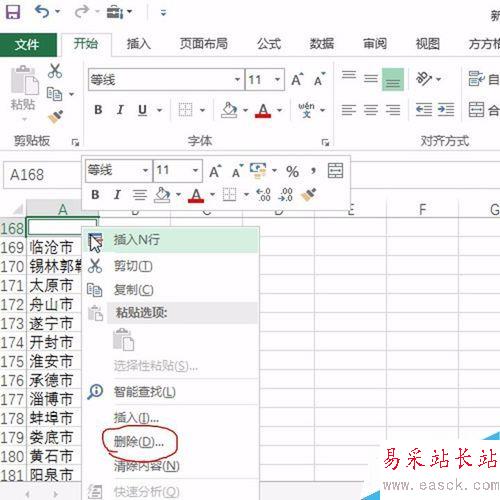This screenshot has width=500, height=500.
Task: Click Decrease Font Size in ribbon
Action: [320, 80]
